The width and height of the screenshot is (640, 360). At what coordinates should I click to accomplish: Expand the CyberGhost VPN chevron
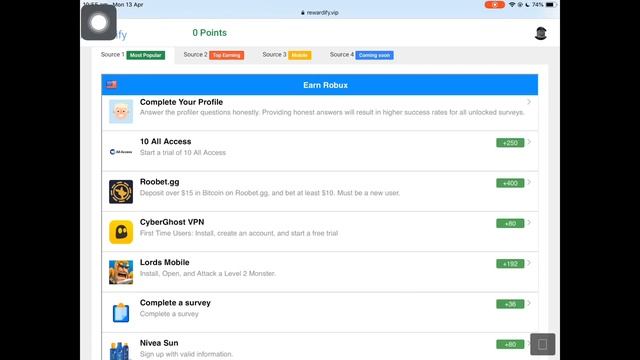(x=529, y=222)
